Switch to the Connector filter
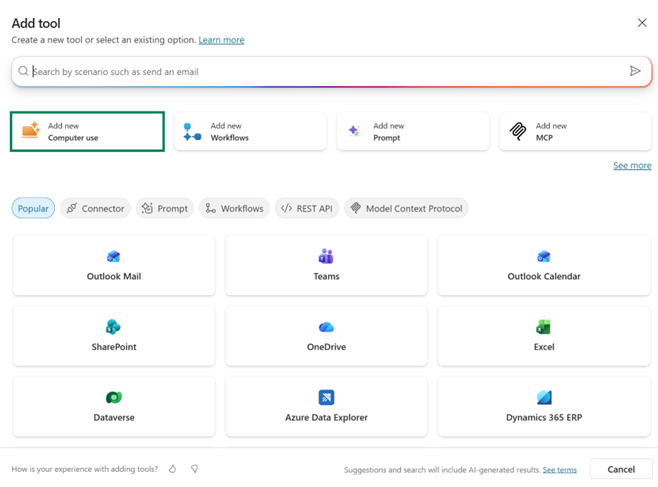The height and width of the screenshot is (487, 658). point(95,208)
